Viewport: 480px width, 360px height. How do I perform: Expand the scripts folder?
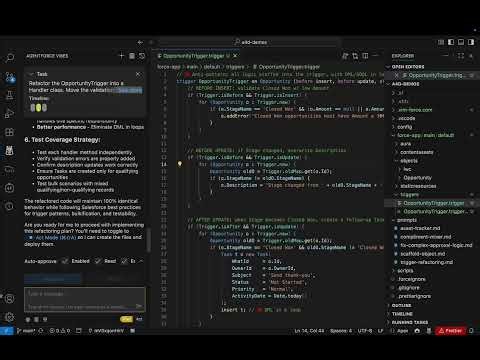coord(405,271)
